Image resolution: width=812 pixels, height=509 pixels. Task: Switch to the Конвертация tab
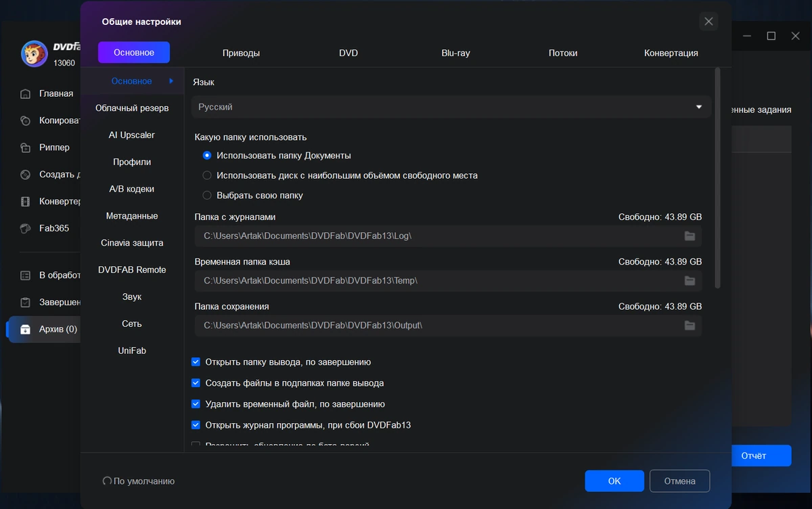click(671, 53)
